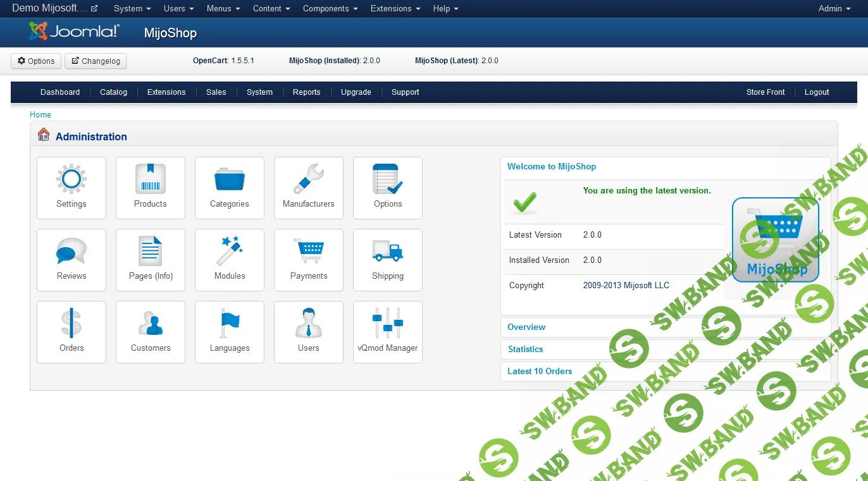Open the Catalog menu
Image resolution: width=868 pixels, height=481 pixels.
point(113,92)
